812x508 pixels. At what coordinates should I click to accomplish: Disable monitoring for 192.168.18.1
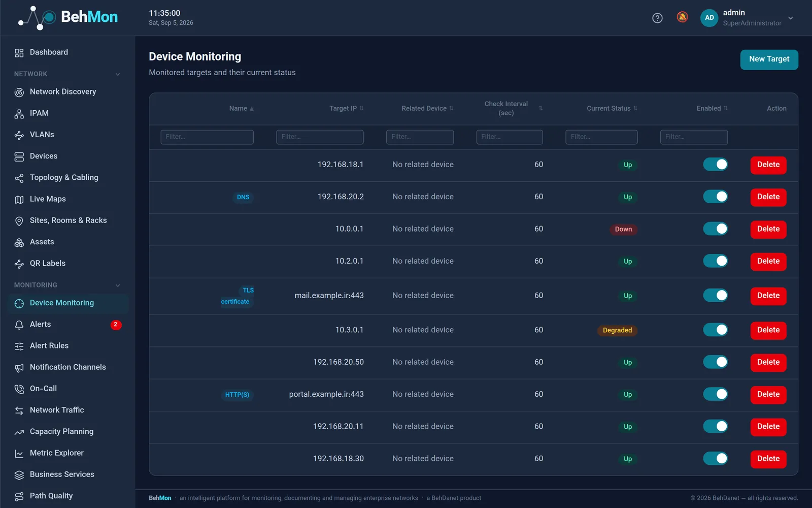click(x=716, y=165)
